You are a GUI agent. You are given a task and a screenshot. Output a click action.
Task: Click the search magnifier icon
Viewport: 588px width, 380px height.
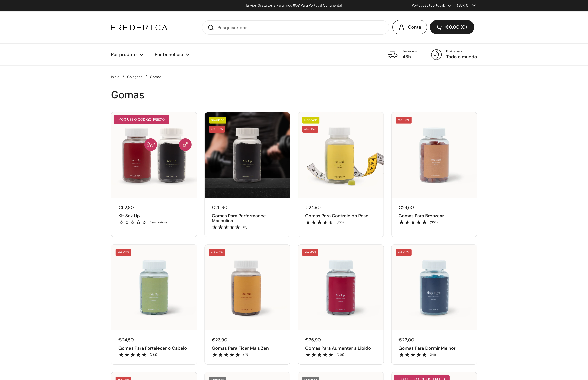click(211, 28)
